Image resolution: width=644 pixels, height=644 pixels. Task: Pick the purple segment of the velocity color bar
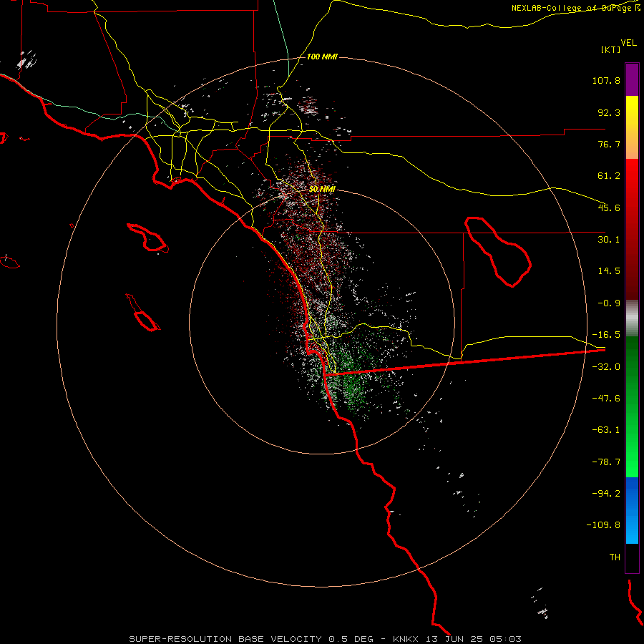point(632,80)
